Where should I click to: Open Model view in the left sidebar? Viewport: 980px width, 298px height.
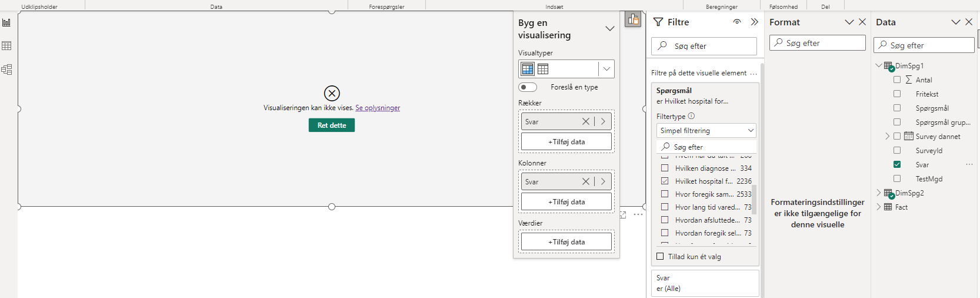[x=6, y=69]
